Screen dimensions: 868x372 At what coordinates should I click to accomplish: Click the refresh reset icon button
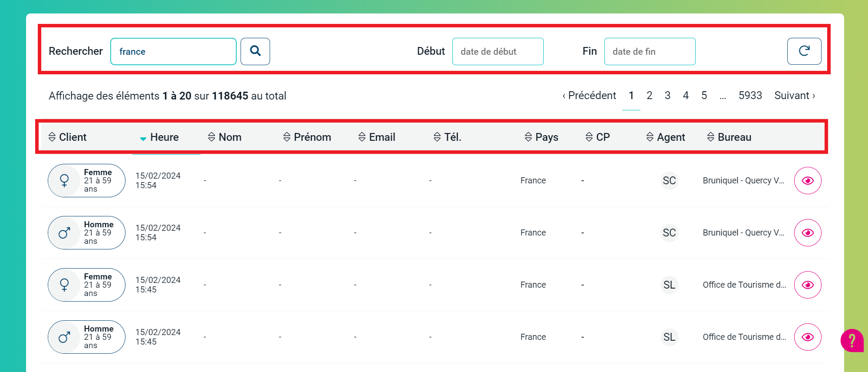click(x=804, y=51)
